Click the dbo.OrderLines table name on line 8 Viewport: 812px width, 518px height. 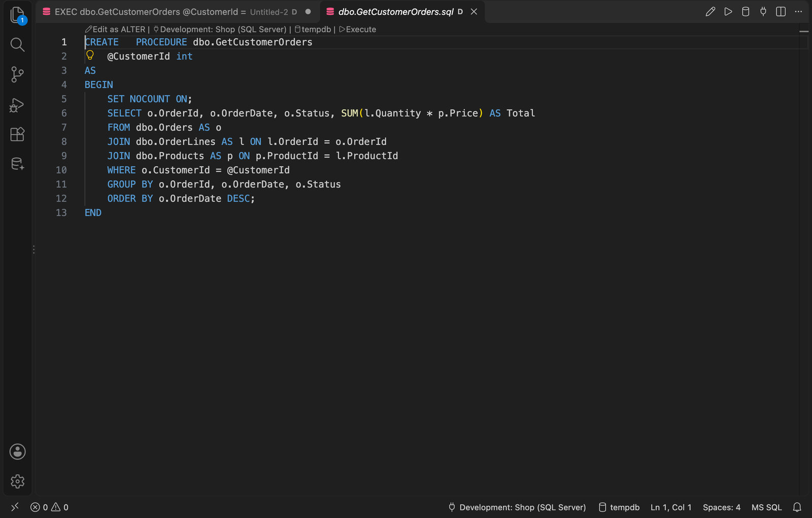click(x=176, y=142)
